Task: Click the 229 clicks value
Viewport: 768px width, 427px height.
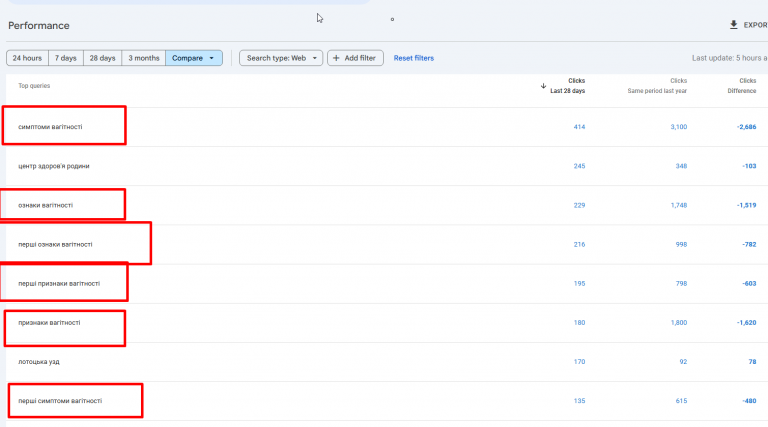Action: pos(579,205)
